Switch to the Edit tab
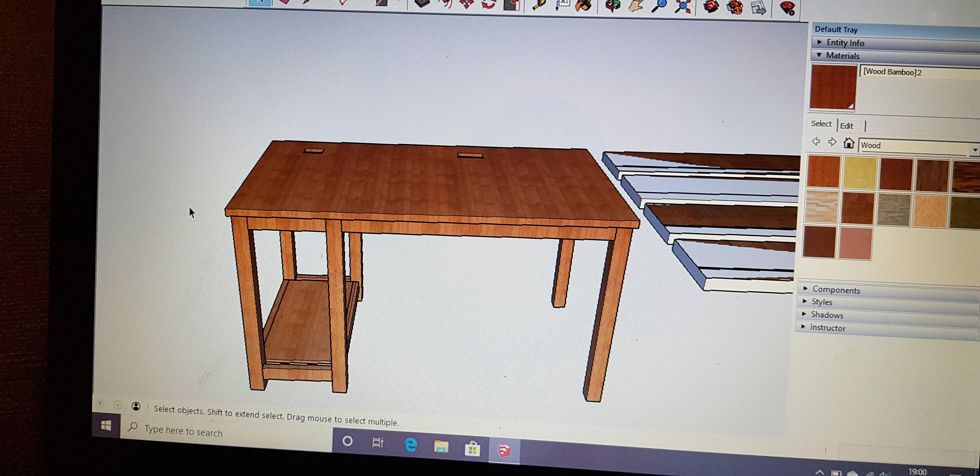The image size is (980, 476). click(x=847, y=126)
